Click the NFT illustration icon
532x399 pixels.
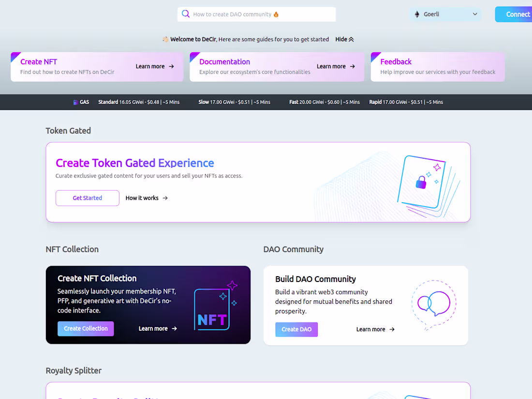pyautogui.click(x=215, y=306)
